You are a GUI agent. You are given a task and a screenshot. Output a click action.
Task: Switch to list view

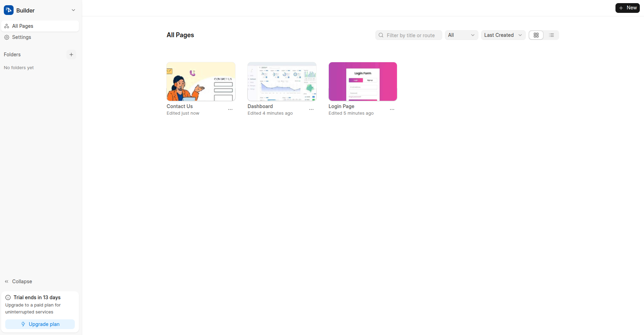click(x=551, y=35)
